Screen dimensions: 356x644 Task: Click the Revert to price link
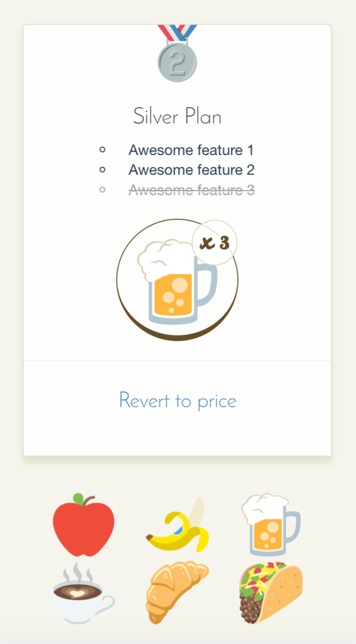(177, 401)
